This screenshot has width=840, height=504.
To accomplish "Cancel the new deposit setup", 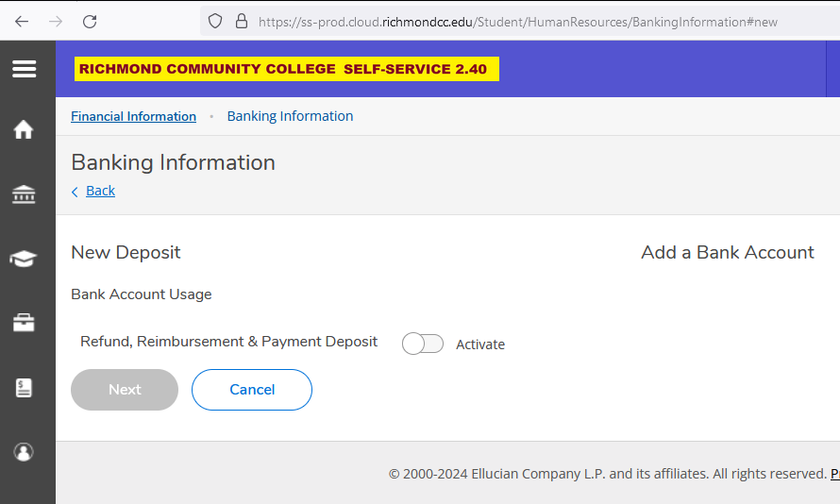I will (252, 390).
